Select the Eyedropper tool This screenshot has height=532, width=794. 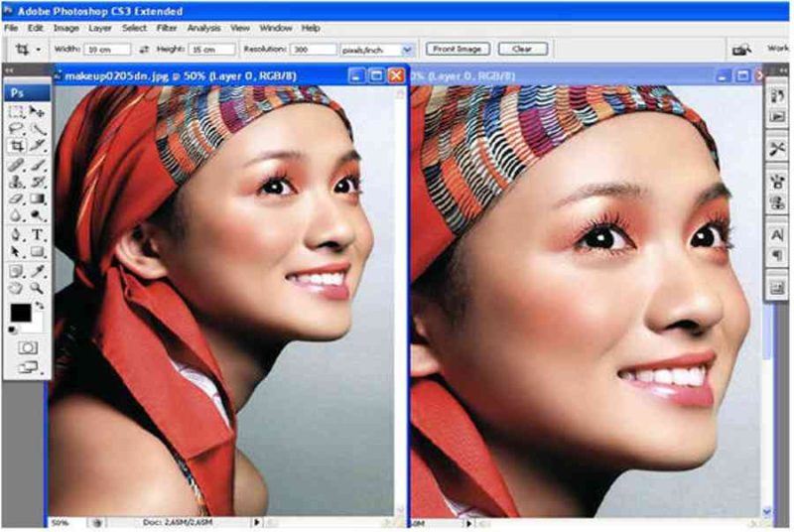pos(37,270)
